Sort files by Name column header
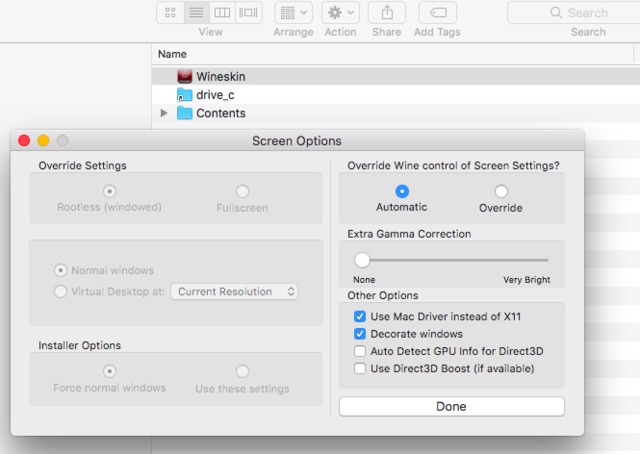The height and width of the screenshot is (454, 640). point(173,54)
